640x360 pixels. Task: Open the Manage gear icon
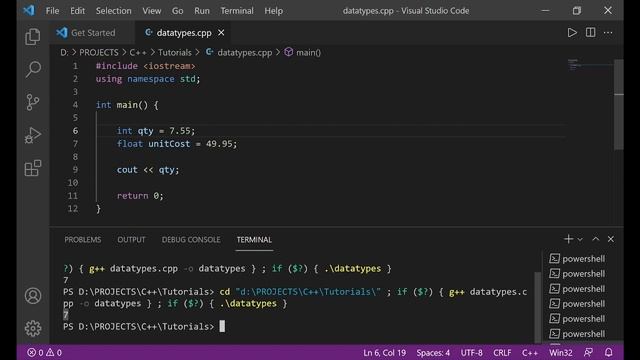pos(33,328)
